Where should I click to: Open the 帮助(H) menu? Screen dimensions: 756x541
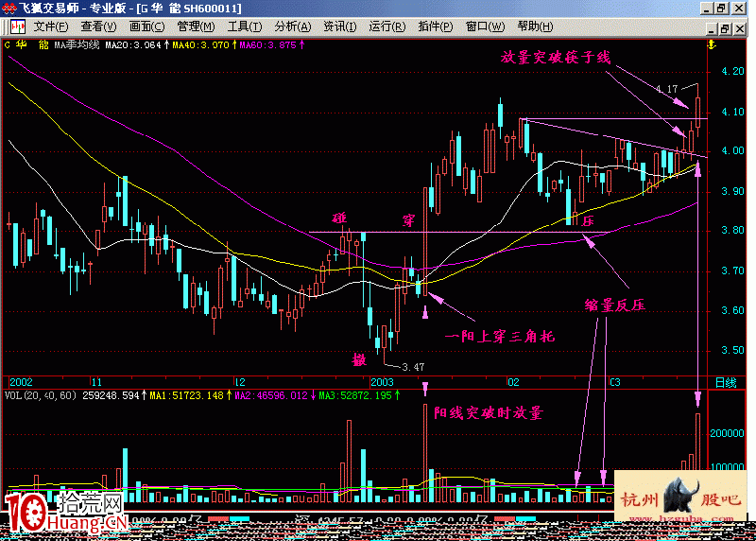click(535, 26)
